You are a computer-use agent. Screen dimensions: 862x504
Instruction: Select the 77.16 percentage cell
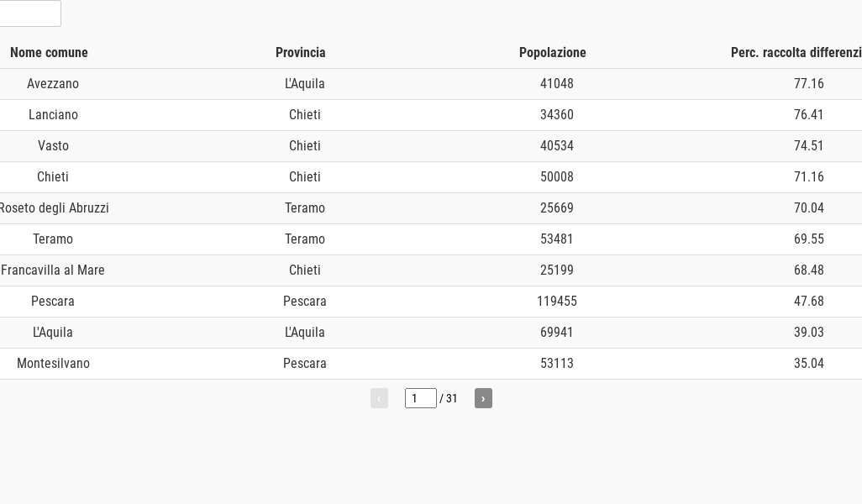(x=809, y=84)
